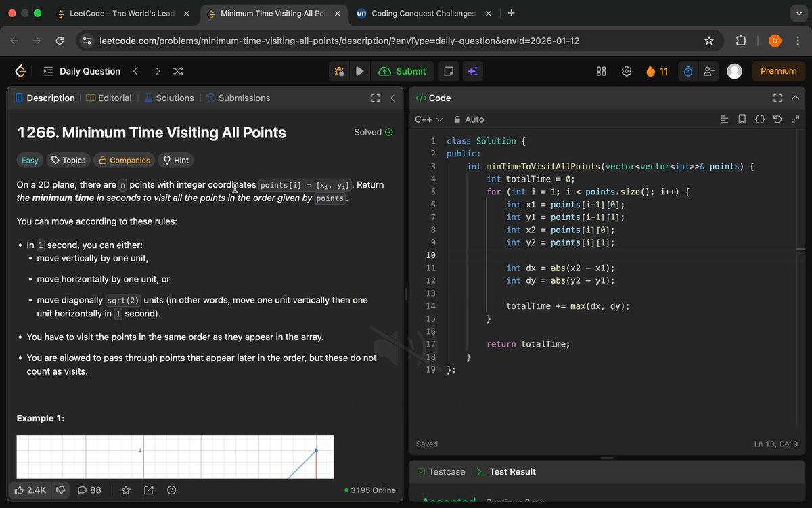
Task: Open the Testcase tab
Action: pos(441,471)
